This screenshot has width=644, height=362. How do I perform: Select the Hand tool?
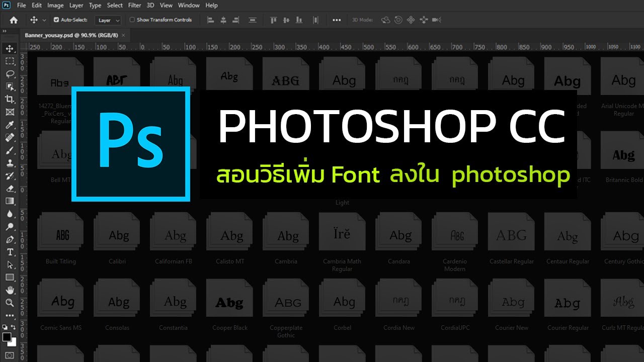pos(10,290)
